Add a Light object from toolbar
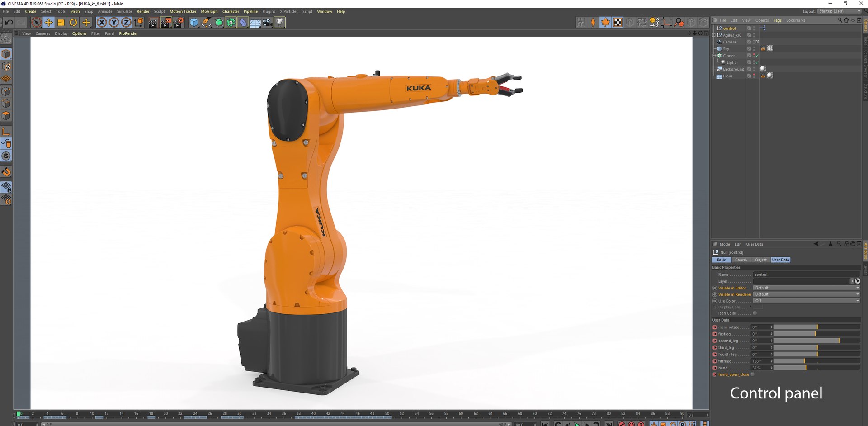The image size is (868, 426). pyautogui.click(x=280, y=22)
